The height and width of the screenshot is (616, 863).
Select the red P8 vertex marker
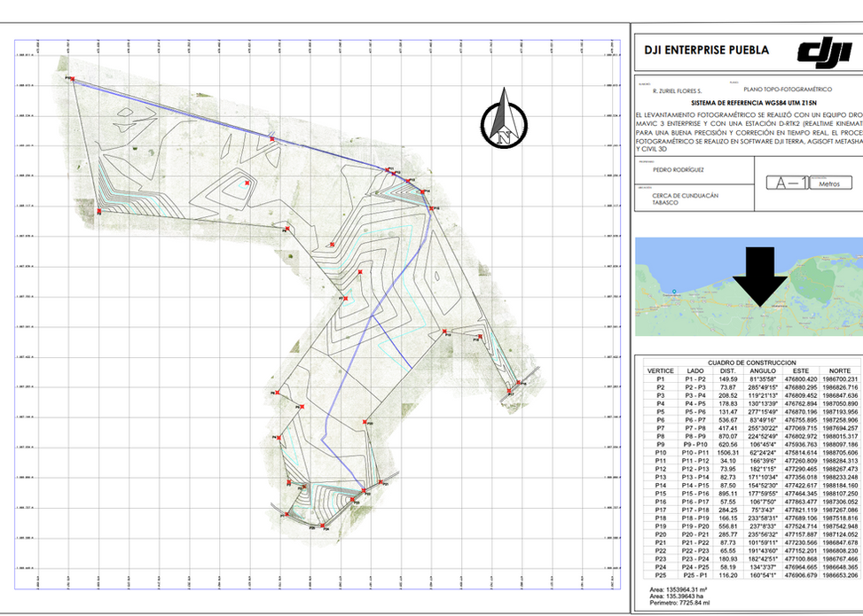[x=286, y=229]
